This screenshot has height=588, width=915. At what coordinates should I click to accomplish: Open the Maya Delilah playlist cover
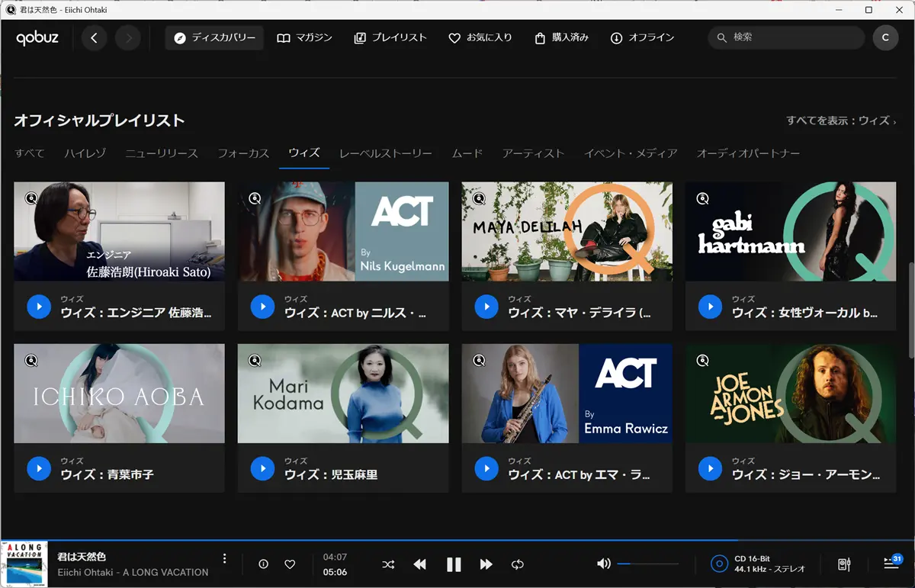point(567,232)
